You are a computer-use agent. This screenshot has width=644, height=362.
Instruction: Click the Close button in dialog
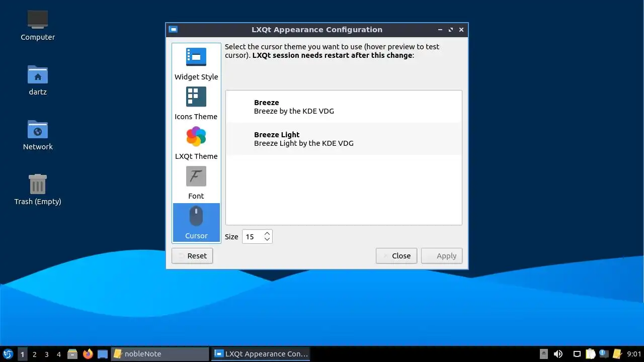396,256
